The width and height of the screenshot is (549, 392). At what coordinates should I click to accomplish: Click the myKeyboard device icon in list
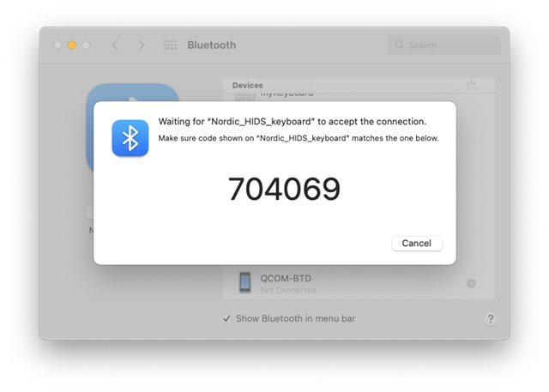pyautogui.click(x=245, y=97)
